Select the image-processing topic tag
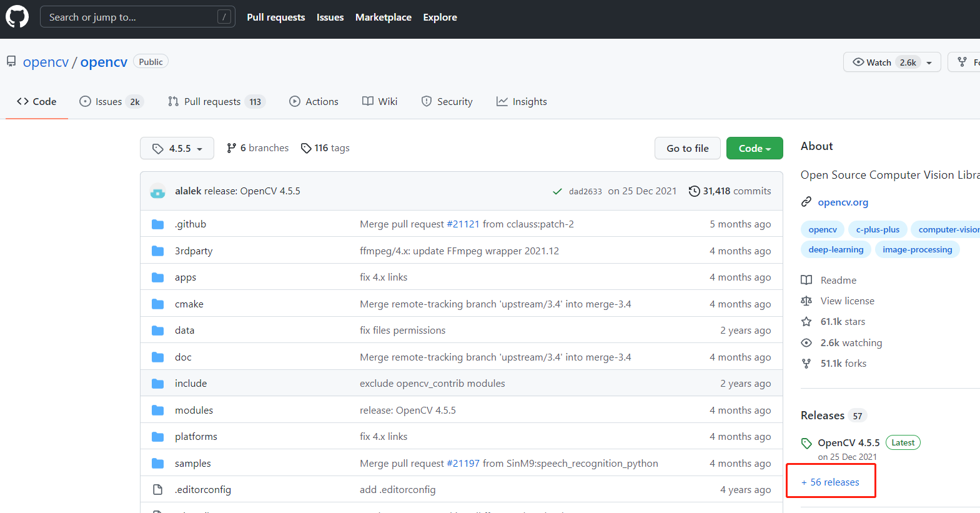This screenshot has height=513, width=980. pos(918,250)
